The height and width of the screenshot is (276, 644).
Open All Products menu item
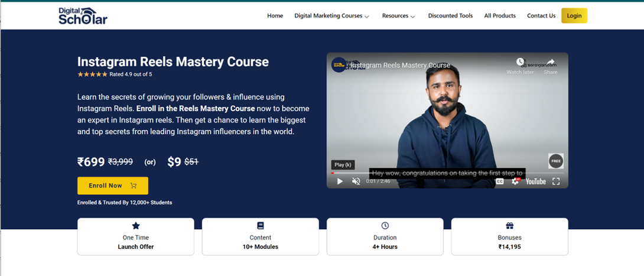coord(500,15)
